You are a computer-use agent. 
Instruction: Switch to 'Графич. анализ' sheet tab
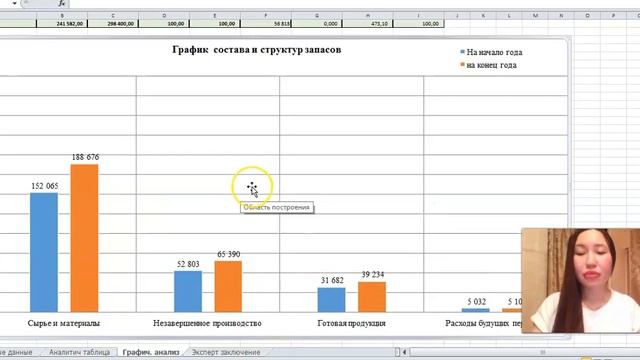(151, 352)
